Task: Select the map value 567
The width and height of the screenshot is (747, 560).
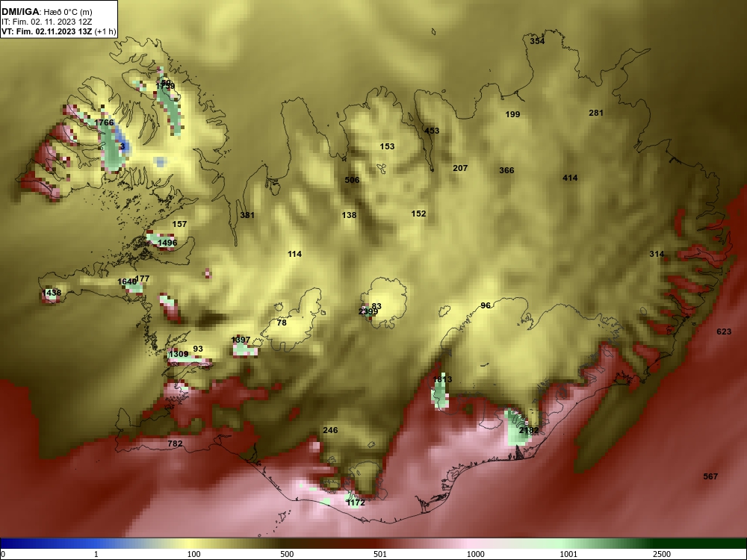Action: pos(710,476)
